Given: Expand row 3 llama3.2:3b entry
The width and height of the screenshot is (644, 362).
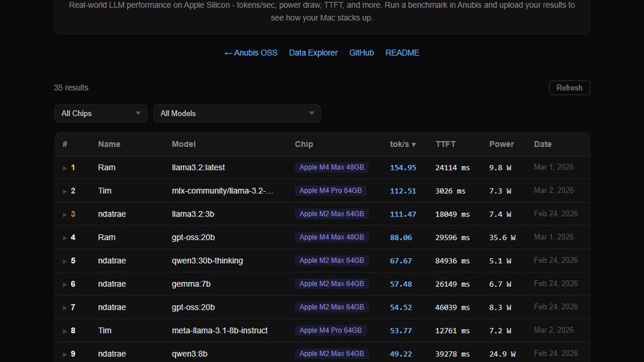Looking at the screenshot, I should coord(65,215).
